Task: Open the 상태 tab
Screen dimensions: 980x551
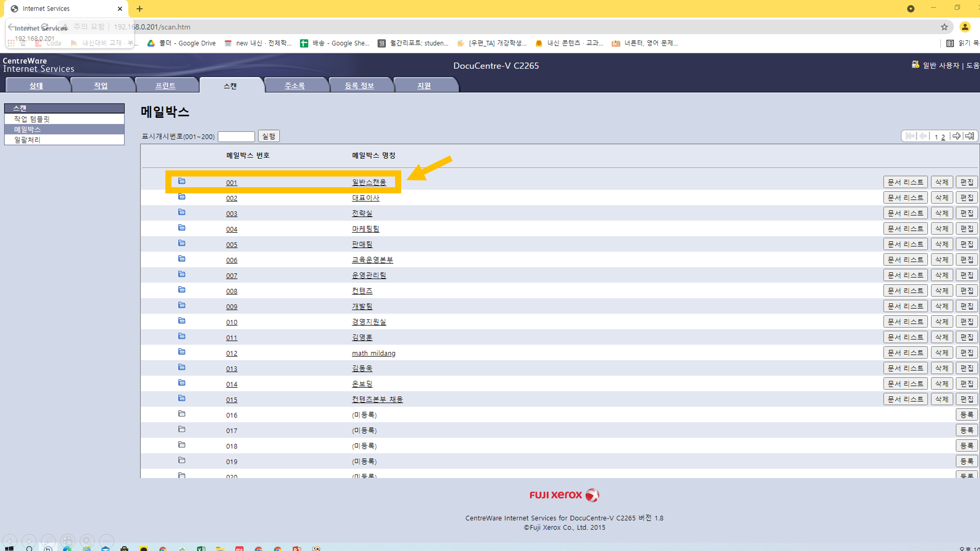Action: point(36,86)
